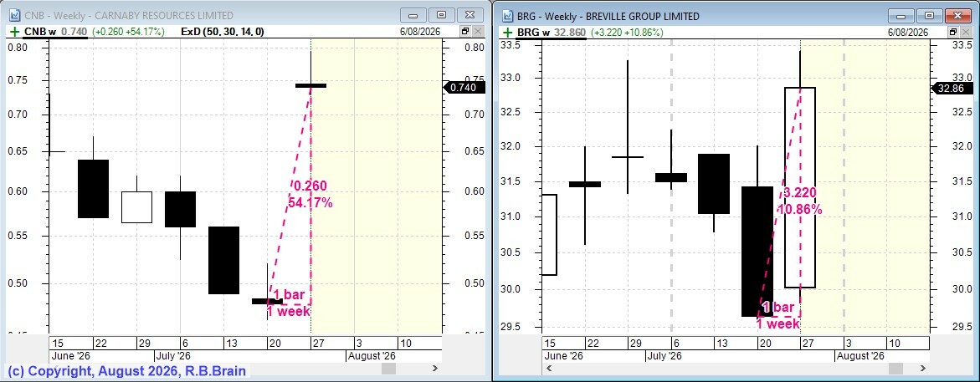Viewport: 980px width, 382px height.
Task: Maximize the CNB Weekly window
Action: pyautogui.click(x=441, y=15)
